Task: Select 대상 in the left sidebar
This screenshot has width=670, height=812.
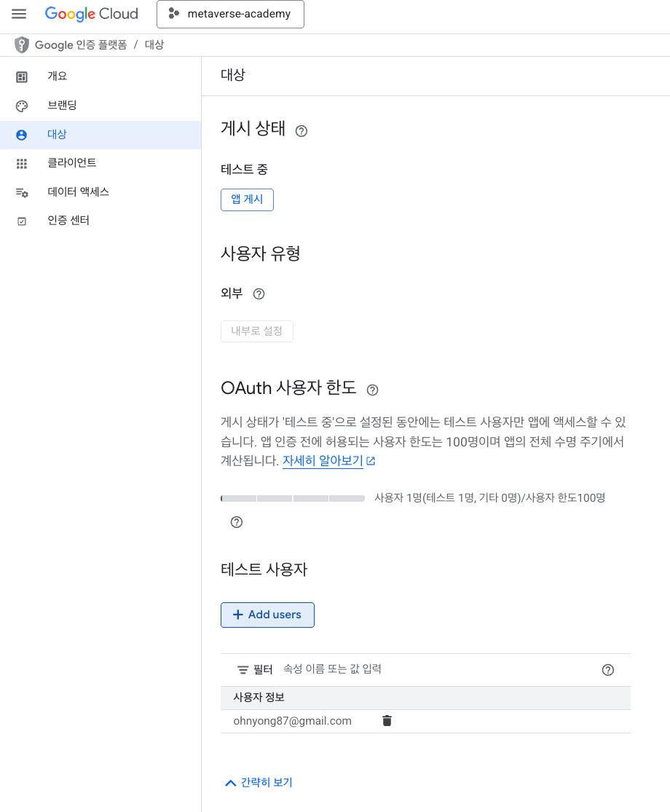Action: 100,135
